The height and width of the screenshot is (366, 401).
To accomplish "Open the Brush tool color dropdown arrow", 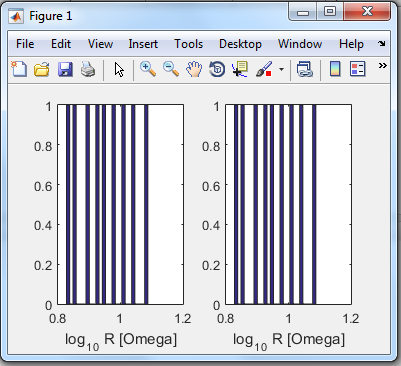I will coord(281,70).
